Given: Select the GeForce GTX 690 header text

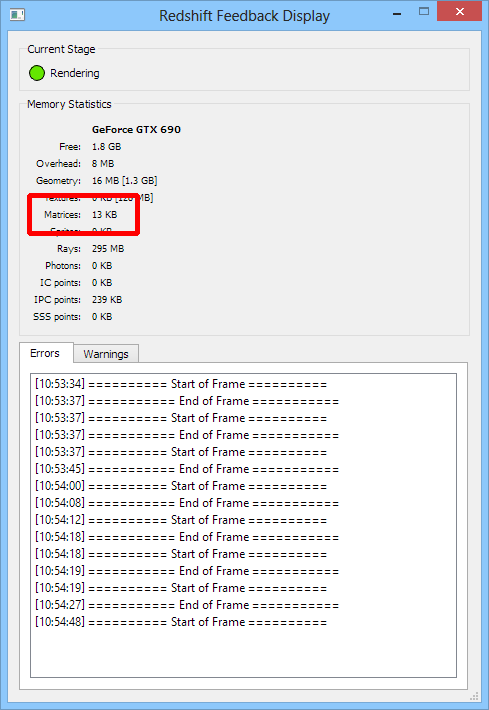Looking at the screenshot, I should click(x=136, y=130).
